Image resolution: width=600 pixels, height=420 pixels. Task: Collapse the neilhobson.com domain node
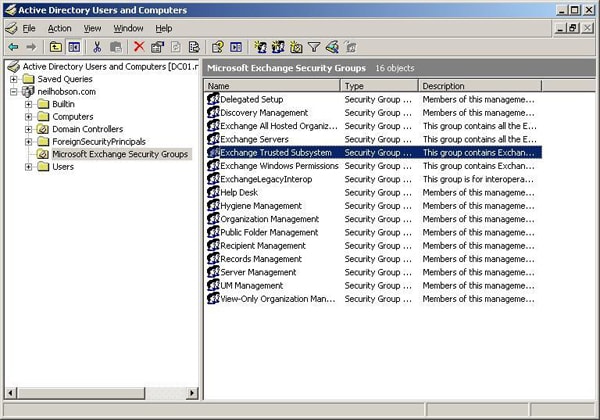(x=14, y=92)
